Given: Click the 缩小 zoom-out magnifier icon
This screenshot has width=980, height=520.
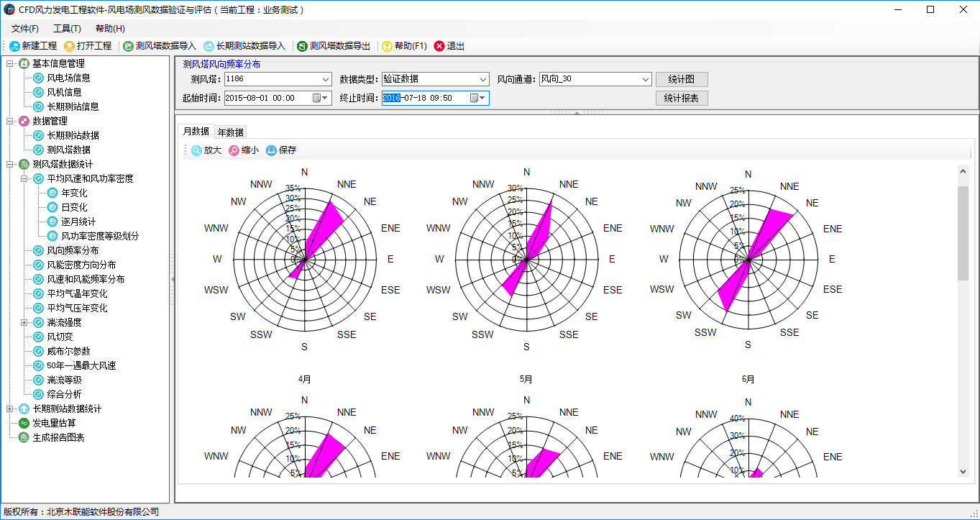Looking at the screenshot, I should [x=234, y=150].
